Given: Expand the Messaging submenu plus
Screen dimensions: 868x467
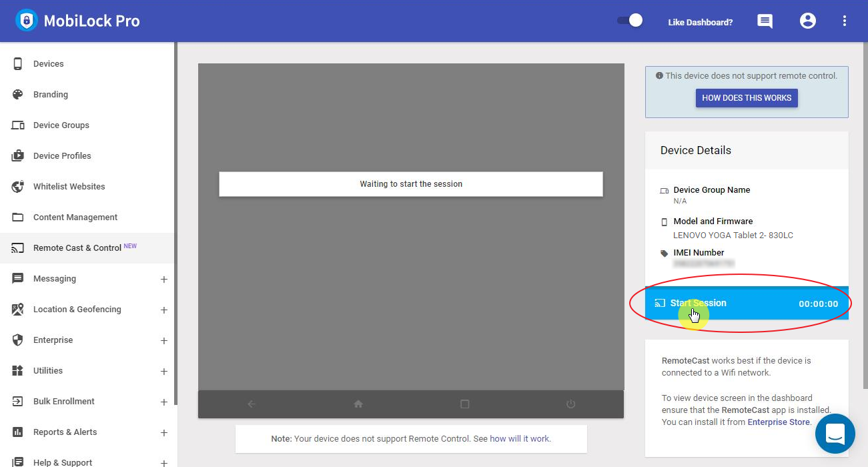Looking at the screenshot, I should point(164,280).
